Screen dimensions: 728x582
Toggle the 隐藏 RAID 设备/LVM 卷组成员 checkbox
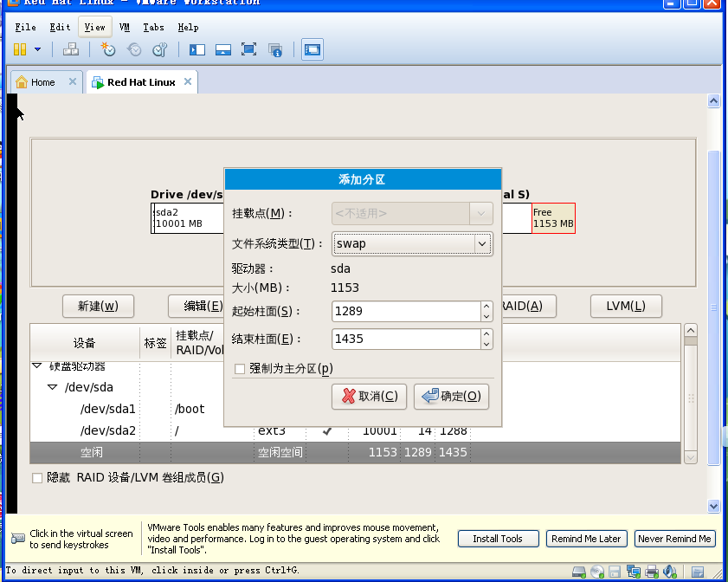pyautogui.click(x=38, y=477)
